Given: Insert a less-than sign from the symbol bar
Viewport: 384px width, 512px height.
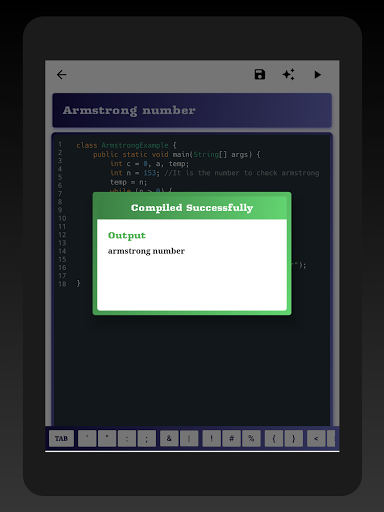Looking at the screenshot, I should [x=316, y=438].
